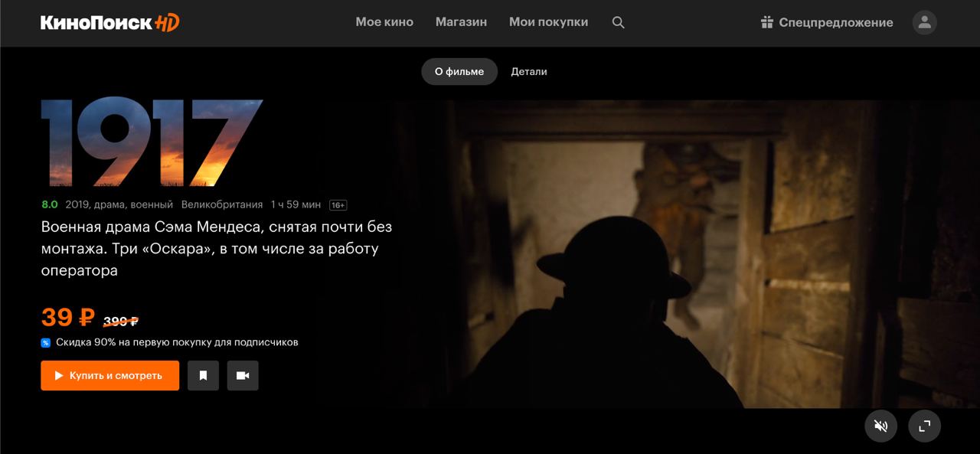This screenshot has width=980, height=454.
Task: Open the Магазин menu item
Action: 461,22
